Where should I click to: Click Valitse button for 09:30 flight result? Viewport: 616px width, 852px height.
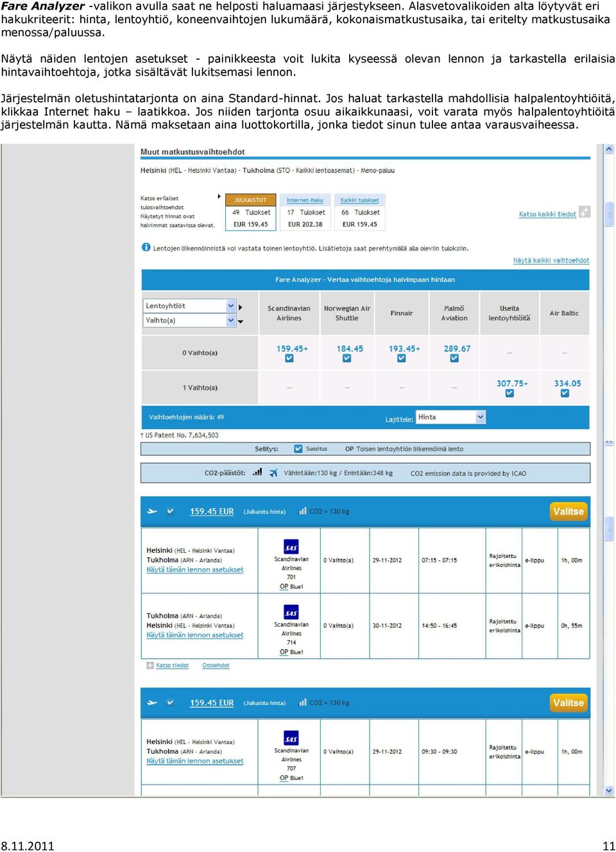click(x=569, y=703)
